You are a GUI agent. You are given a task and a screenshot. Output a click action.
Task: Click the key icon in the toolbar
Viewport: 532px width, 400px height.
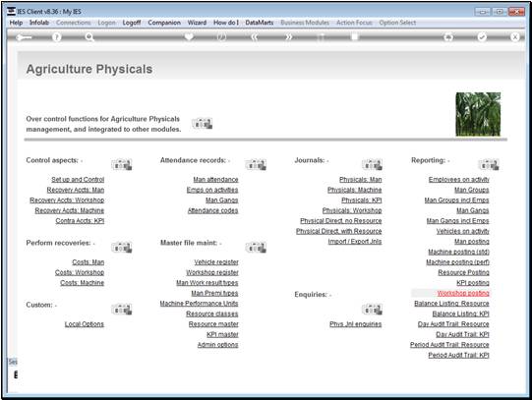tap(24, 37)
